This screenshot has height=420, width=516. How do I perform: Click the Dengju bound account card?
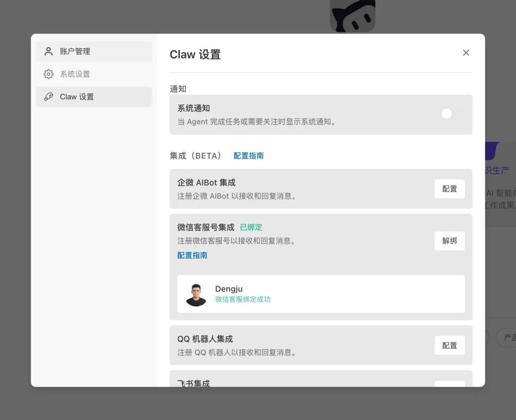click(321, 293)
